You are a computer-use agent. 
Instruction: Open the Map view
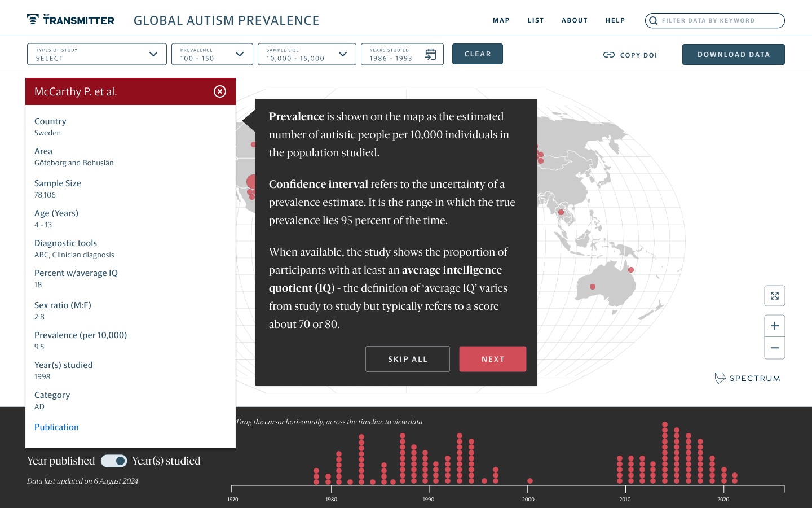point(501,20)
